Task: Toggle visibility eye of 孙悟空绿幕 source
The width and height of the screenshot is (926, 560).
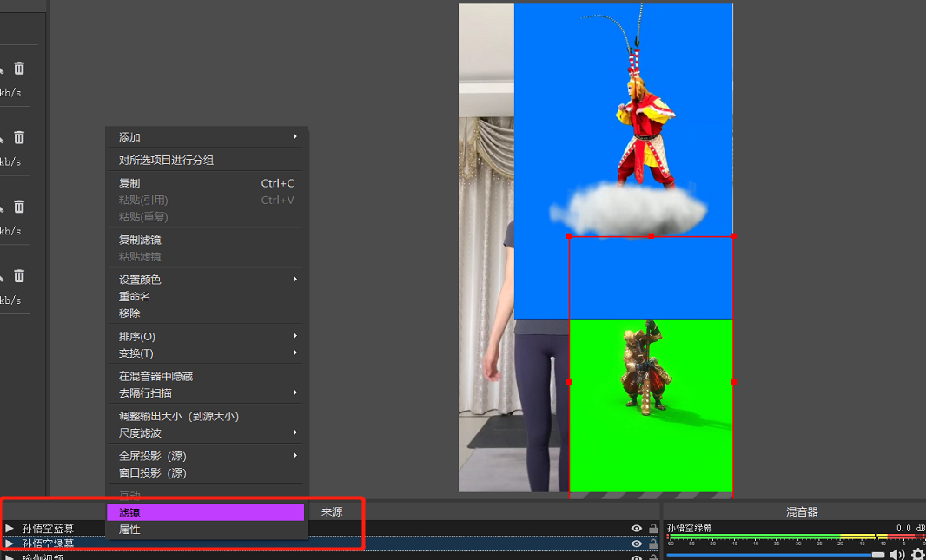Action: coord(636,544)
